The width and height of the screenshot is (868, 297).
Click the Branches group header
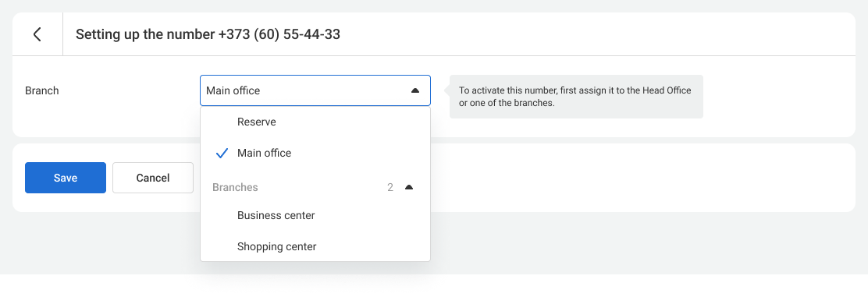pyautogui.click(x=315, y=188)
